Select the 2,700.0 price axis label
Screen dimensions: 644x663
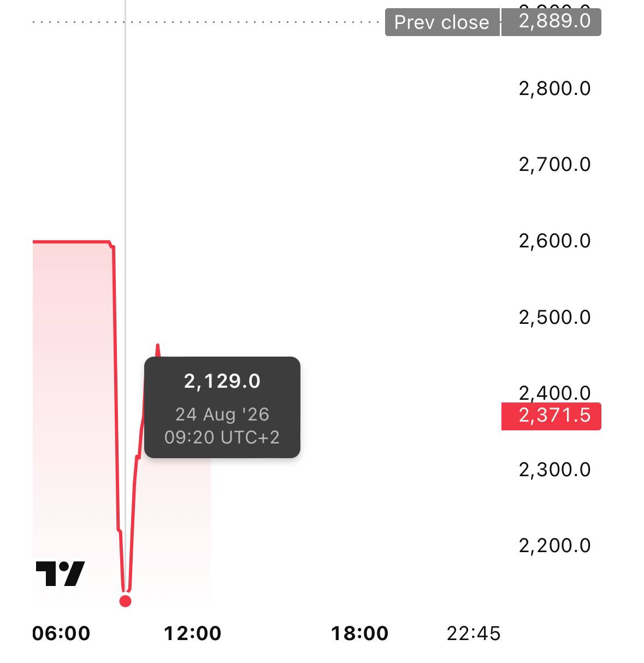(x=555, y=164)
